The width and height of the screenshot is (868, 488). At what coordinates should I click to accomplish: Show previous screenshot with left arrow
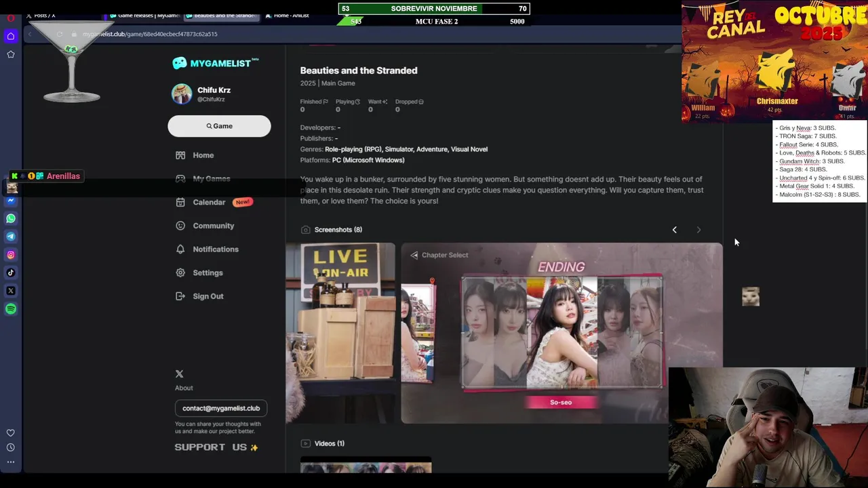coord(674,230)
